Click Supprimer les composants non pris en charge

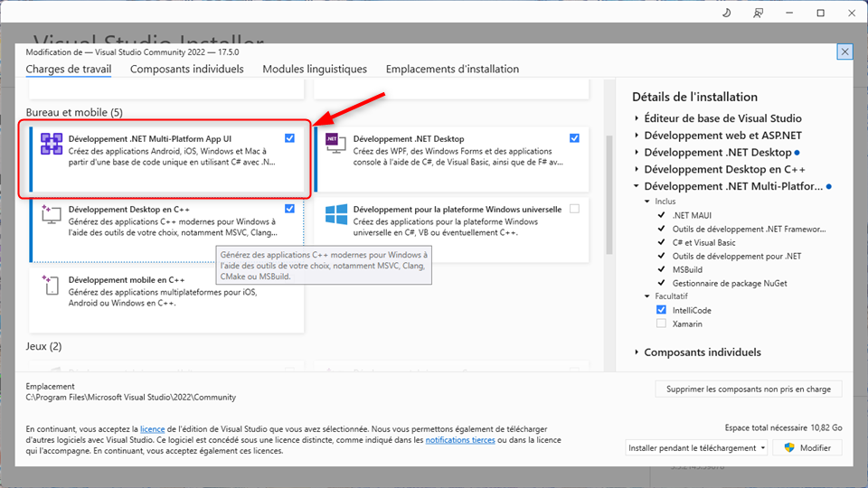pyautogui.click(x=749, y=389)
